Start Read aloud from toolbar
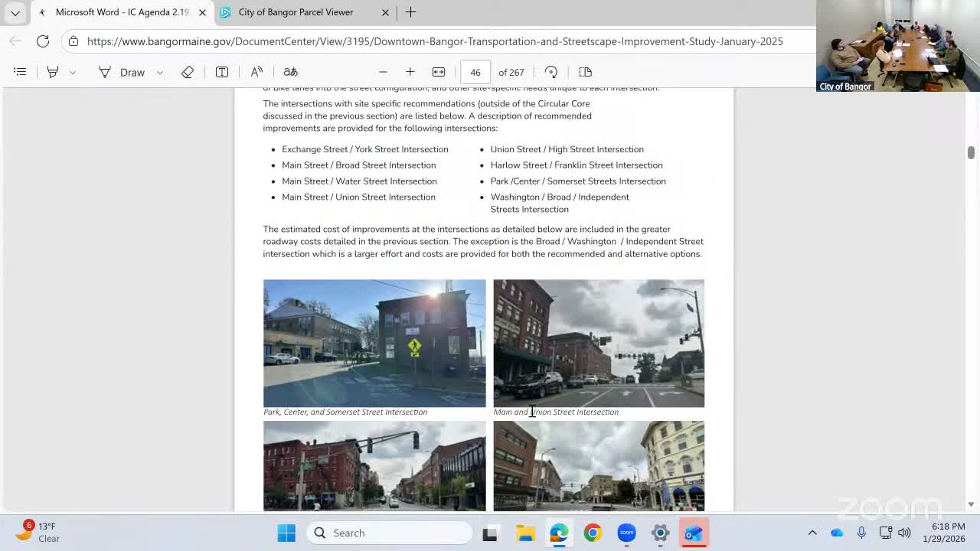This screenshot has width=980, height=551. pos(256,72)
